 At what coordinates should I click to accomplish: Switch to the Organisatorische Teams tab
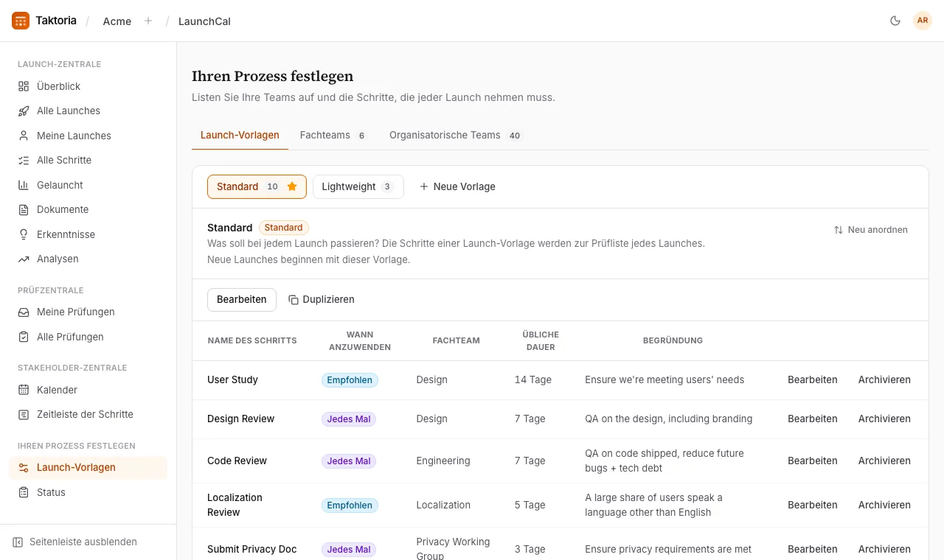pyautogui.click(x=455, y=135)
